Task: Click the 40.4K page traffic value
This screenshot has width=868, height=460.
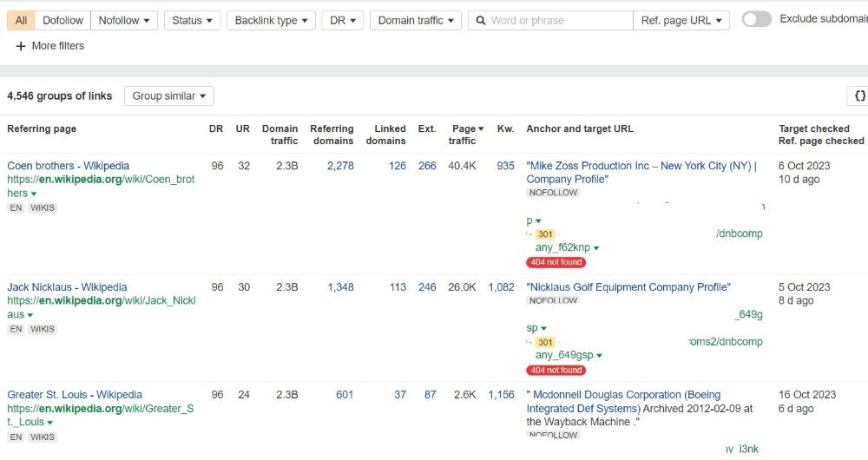Action: tap(462, 166)
